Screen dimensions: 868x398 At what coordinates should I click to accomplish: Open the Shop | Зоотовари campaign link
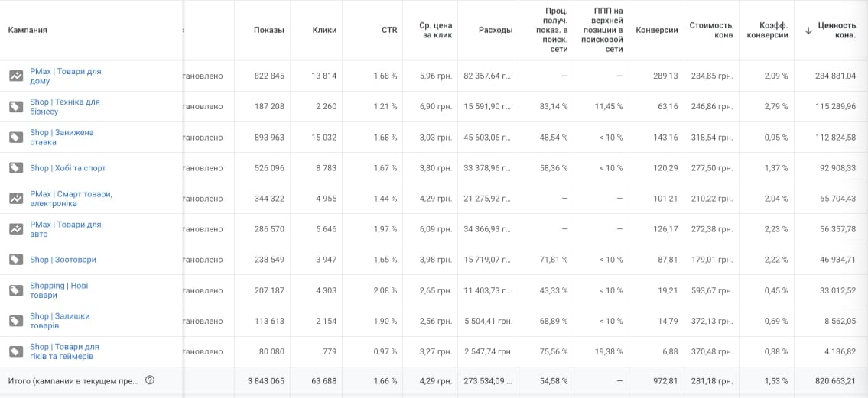click(x=63, y=260)
